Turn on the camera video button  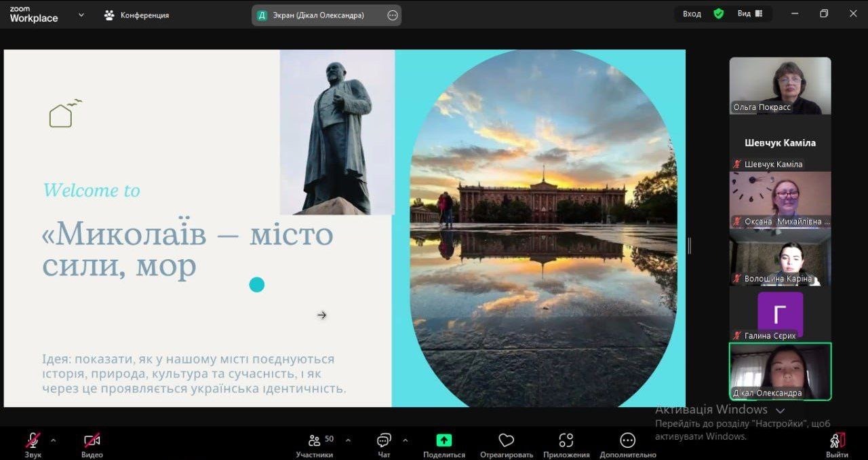tap(92, 440)
